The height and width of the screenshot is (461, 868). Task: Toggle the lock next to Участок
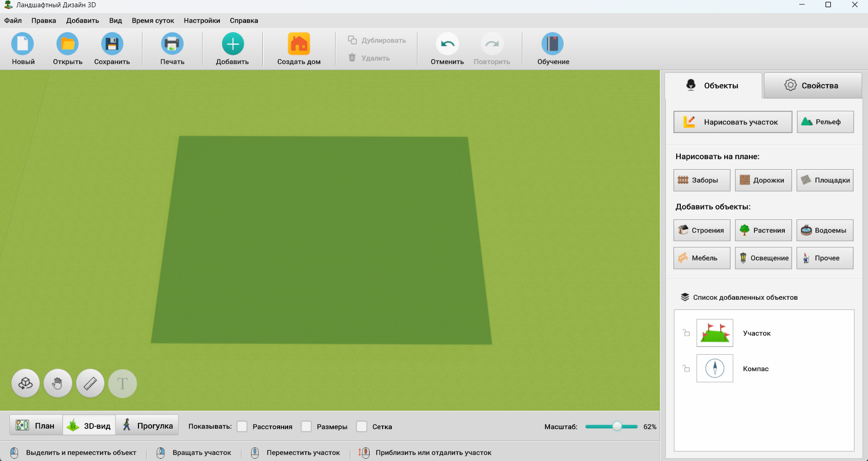(x=686, y=333)
